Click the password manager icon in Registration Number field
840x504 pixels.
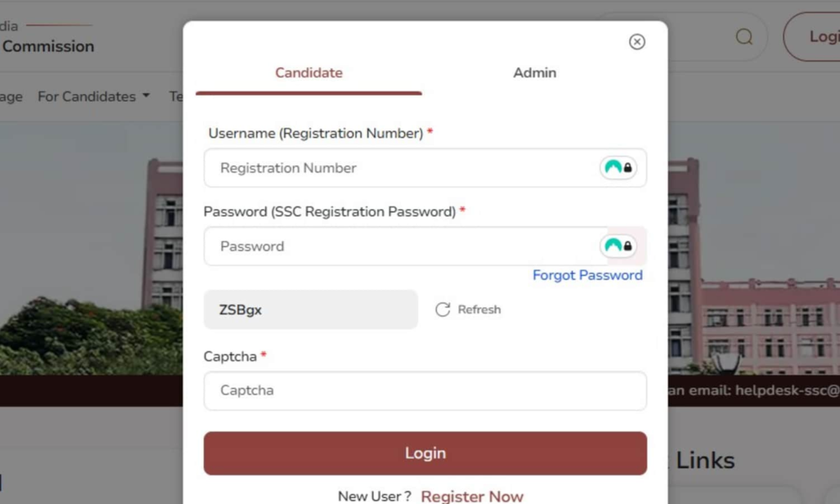pyautogui.click(x=618, y=168)
